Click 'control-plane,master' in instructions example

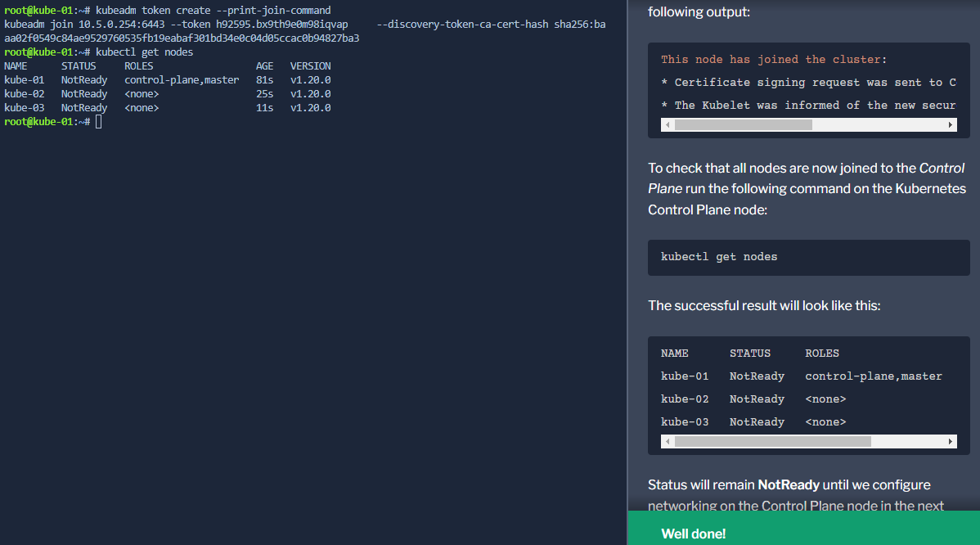pyautogui.click(x=873, y=376)
